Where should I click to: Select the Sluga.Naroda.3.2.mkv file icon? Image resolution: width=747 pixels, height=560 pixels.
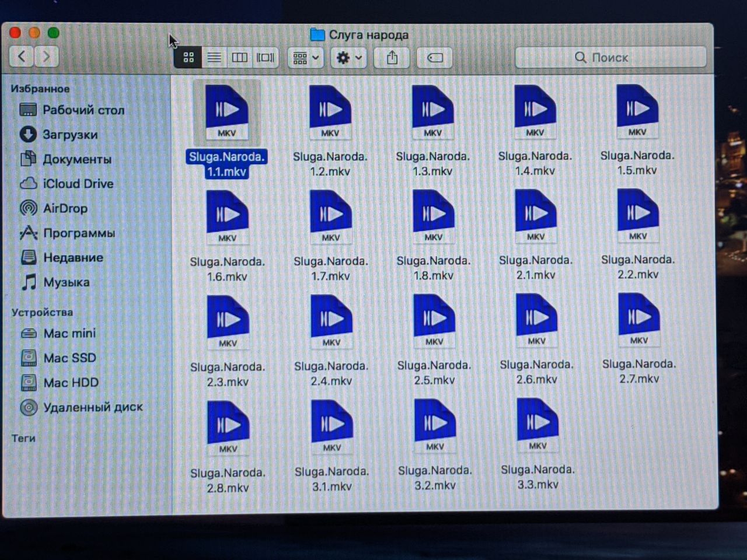coord(435,426)
